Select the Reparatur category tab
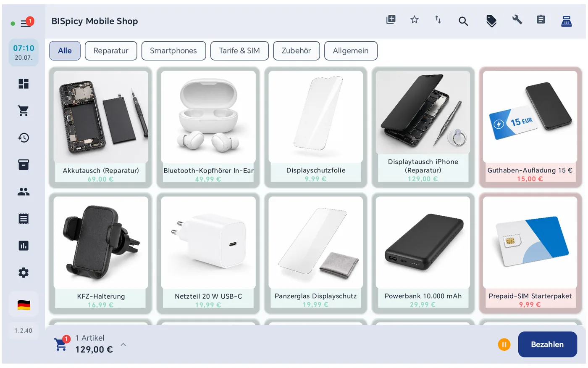The height and width of the screenshot is (368, 588). (111, 50)
